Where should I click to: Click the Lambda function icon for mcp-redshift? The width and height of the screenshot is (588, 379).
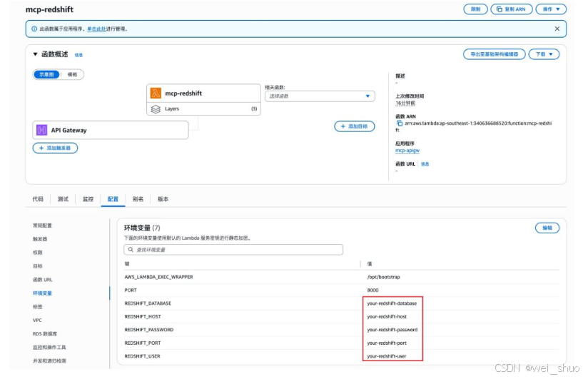(x=156, y=93)
